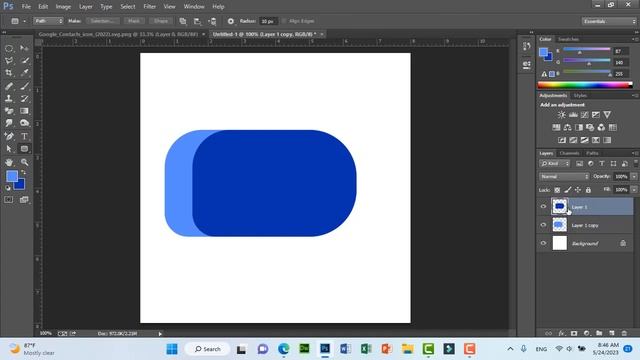Select the Gradient tool
This screenshot has height=360, width=640.
coord(24,111)
